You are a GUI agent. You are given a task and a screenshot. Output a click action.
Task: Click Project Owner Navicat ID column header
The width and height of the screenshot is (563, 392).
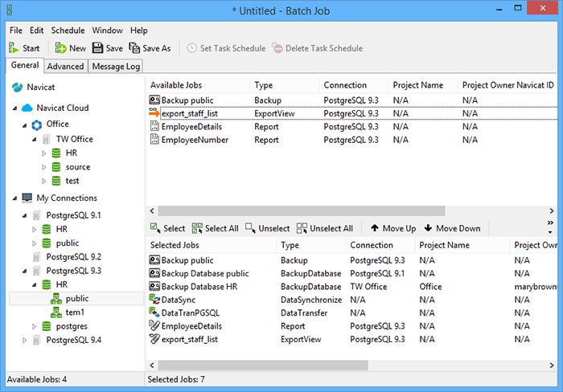(508, 85)
